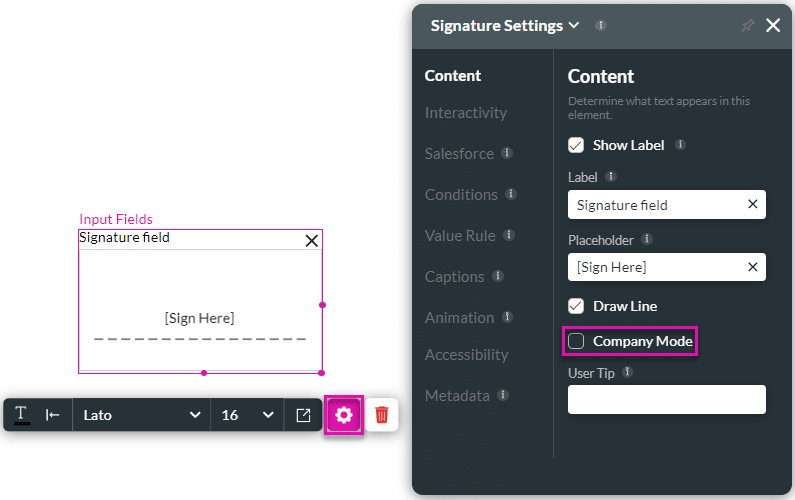Viewport: 795px width, 500px height.
Task: Delete element with the red trash icon
Action: (382, 415)
